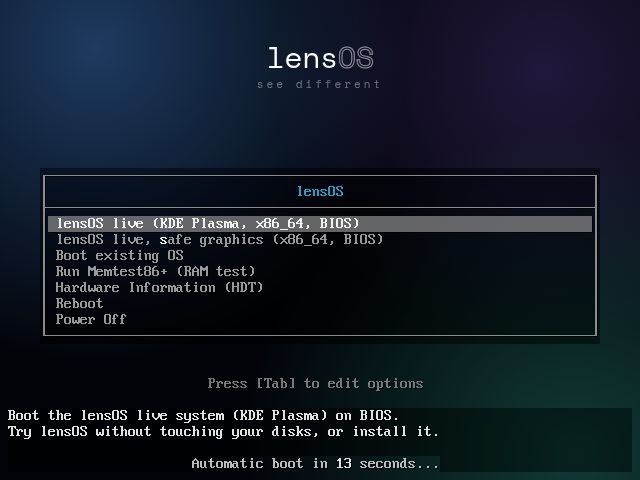This screenshot has width=640, height=480.
Task: Click the large lensOS logo
Action: click(x=320, y=58)
